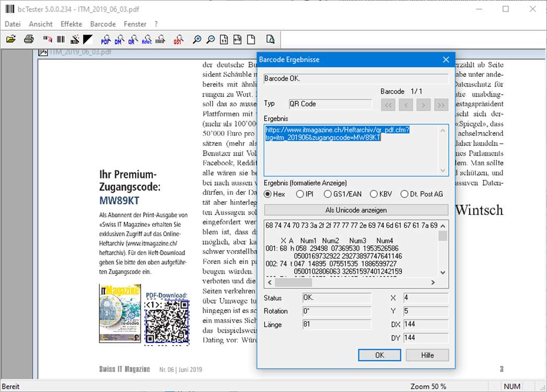Click down arrow of hex output scrollbar
Image resolution: width=547 pixels, height=392 pixels.
point(443,273)
